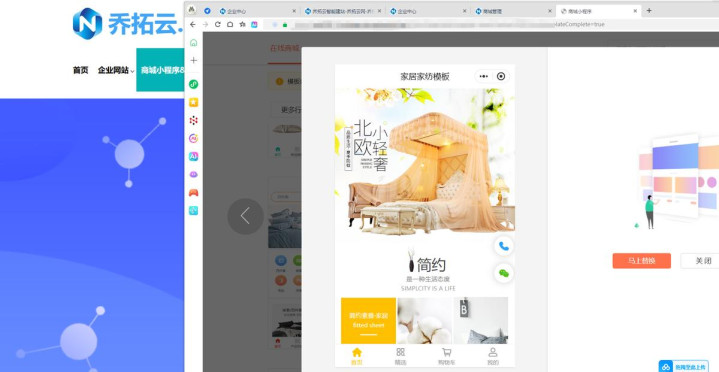Viewport: 719px width, 372px height.
Task: Open the three-dot menu in preview header
Action: (x=484, y=76)
